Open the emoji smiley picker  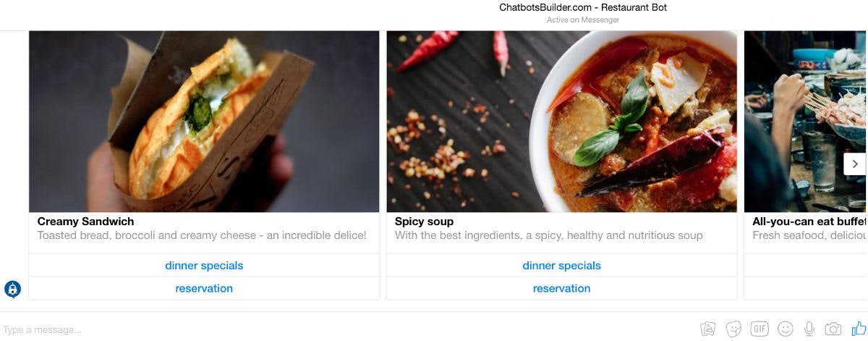(786, 329)
